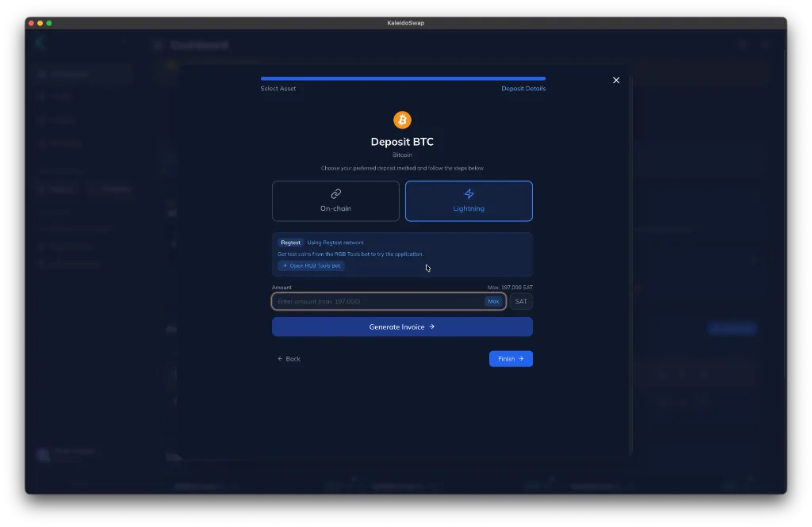This screenshot has width=812, height=527.
Task: Open the SAT currency unit selector
Action: (x=521, y=301)
